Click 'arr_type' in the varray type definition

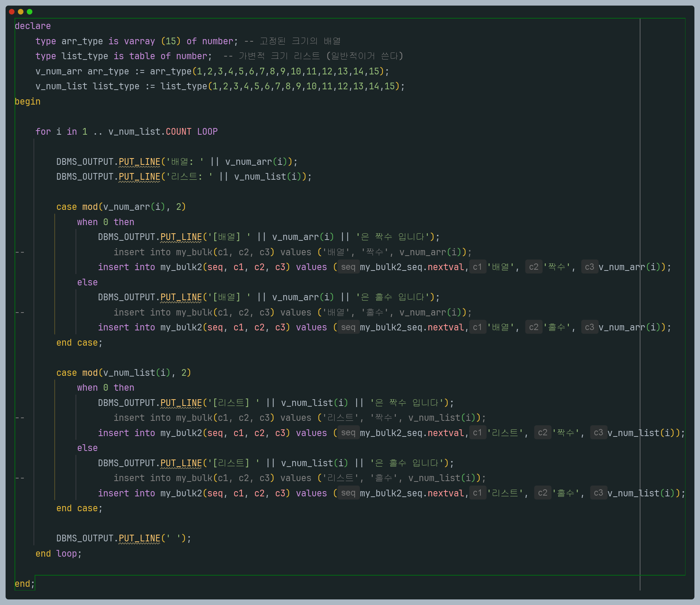tap(82, 41)
